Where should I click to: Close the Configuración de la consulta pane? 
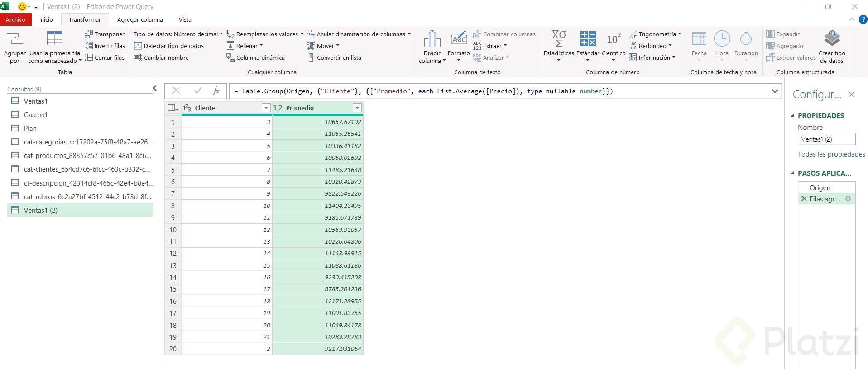pos(851,94)
